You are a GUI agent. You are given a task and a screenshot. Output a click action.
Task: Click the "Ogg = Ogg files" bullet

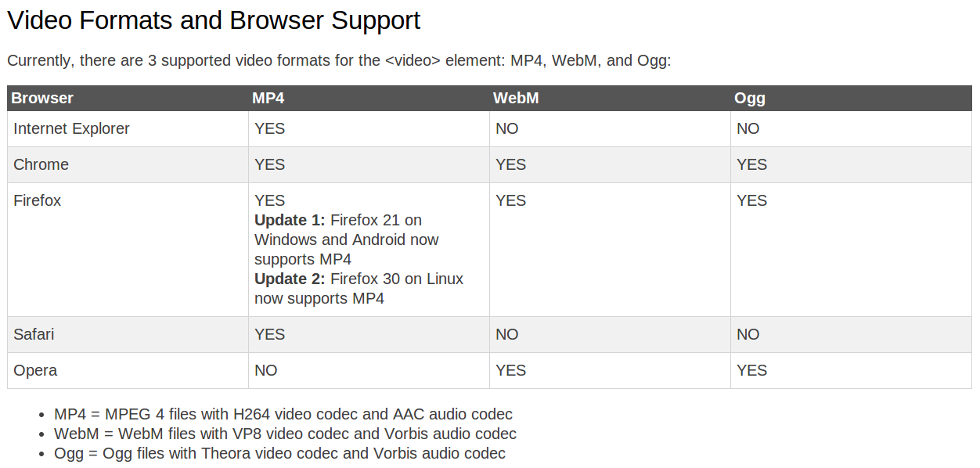tap(279, 453)
